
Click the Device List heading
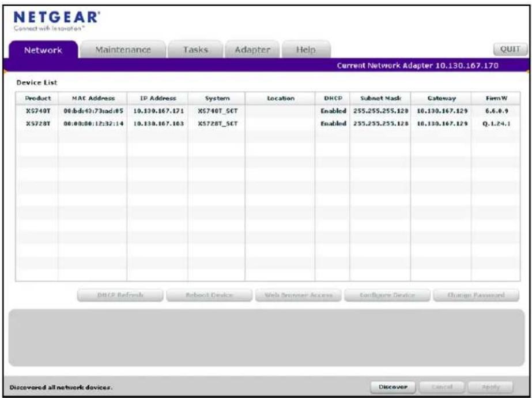pyautogui.click(x=37, y=82)
